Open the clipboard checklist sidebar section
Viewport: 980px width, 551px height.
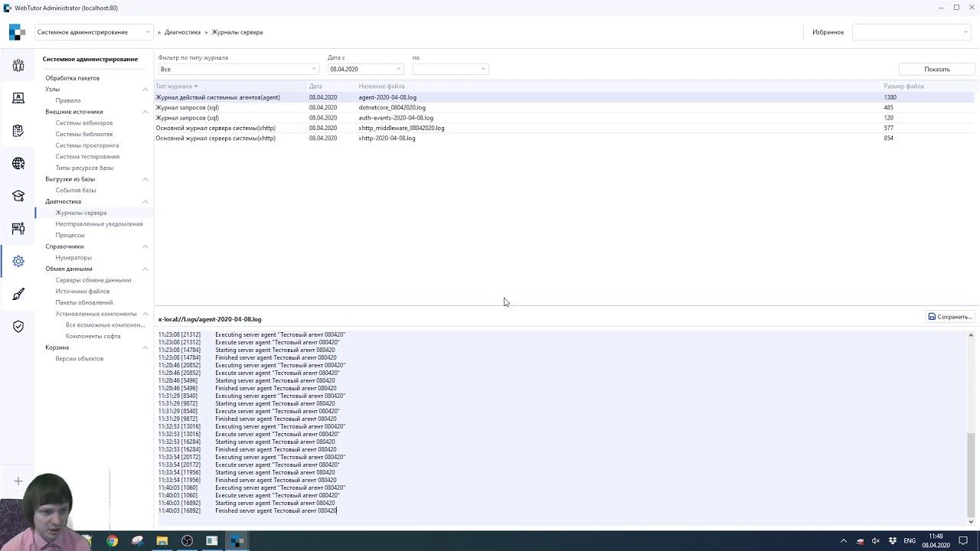18,131
